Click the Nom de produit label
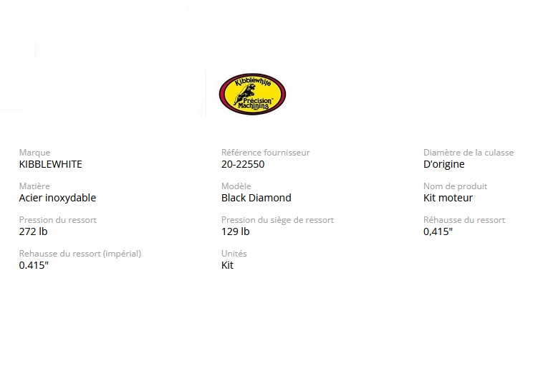 tap(456, 186)
